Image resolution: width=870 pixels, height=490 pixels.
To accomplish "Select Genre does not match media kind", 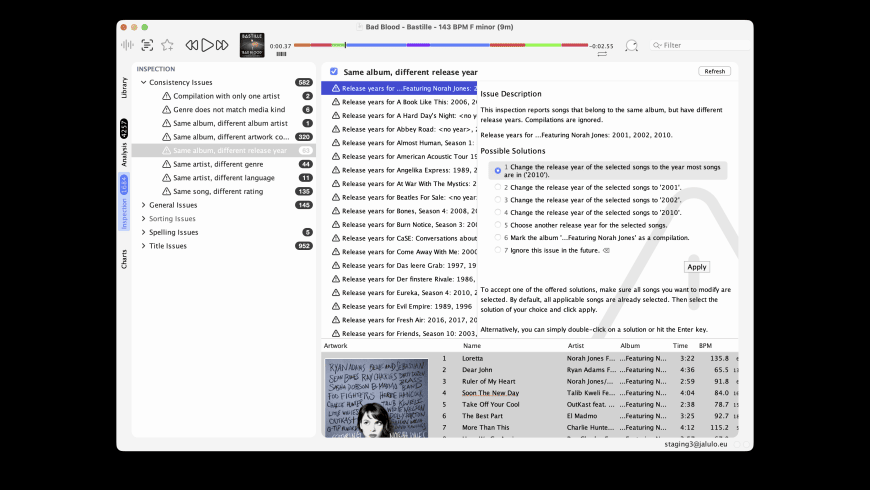I will click(224, 109).
